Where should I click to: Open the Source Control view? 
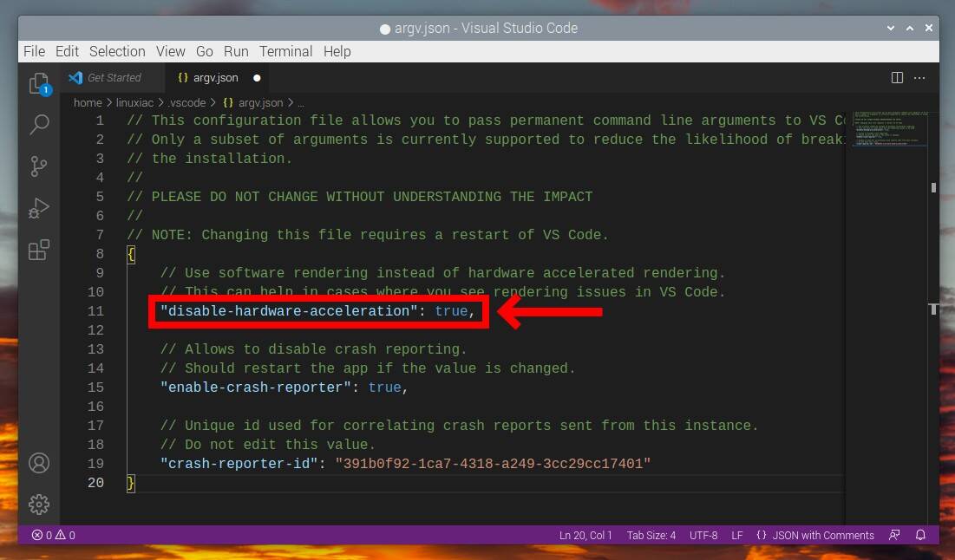[38, 166]
